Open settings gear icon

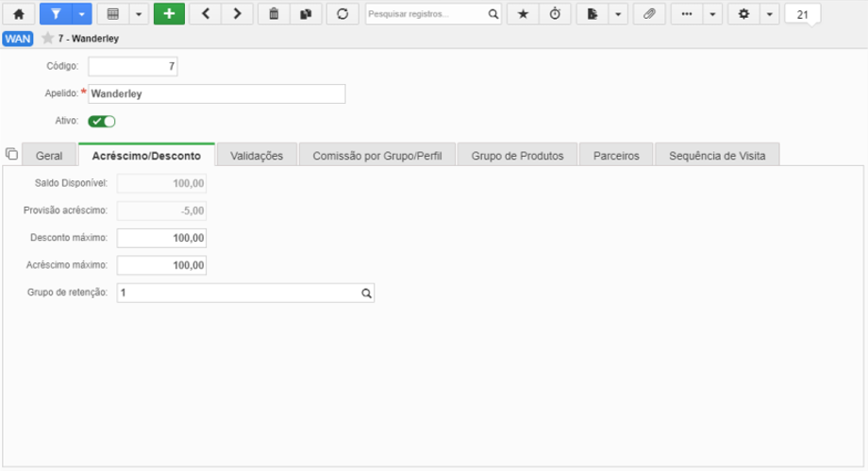pyautogui.click(x=744, y=14)
